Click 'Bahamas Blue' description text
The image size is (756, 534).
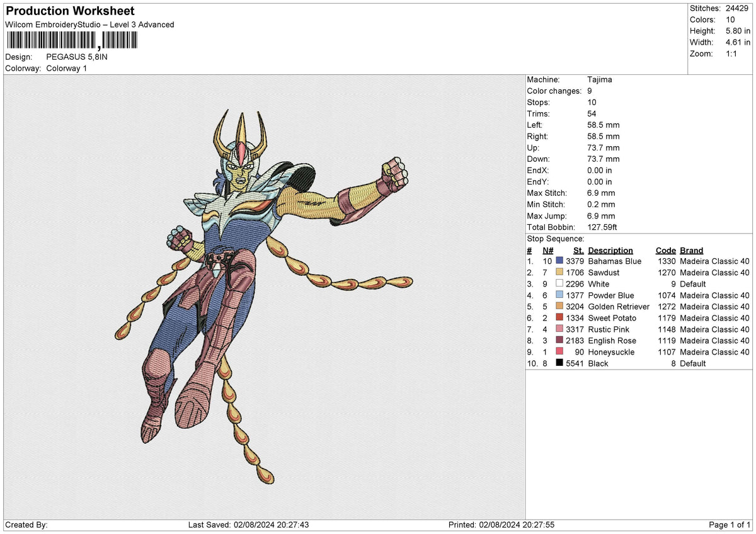pos(614,261)
